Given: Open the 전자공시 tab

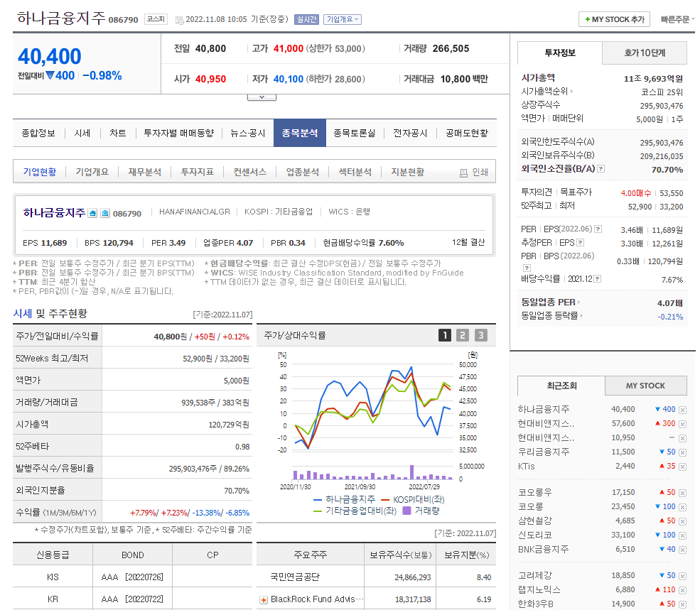Looking at the screenshot, I should click(x=410, y=133).
